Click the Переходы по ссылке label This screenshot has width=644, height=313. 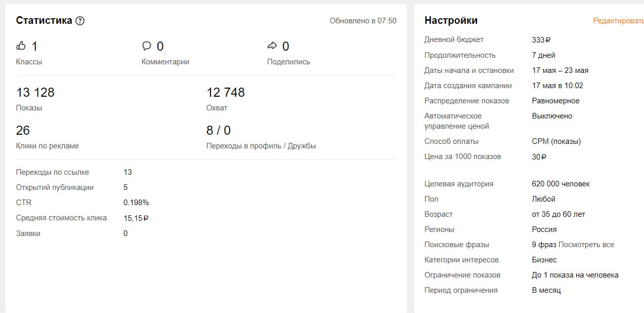click(x=53, y=172)
